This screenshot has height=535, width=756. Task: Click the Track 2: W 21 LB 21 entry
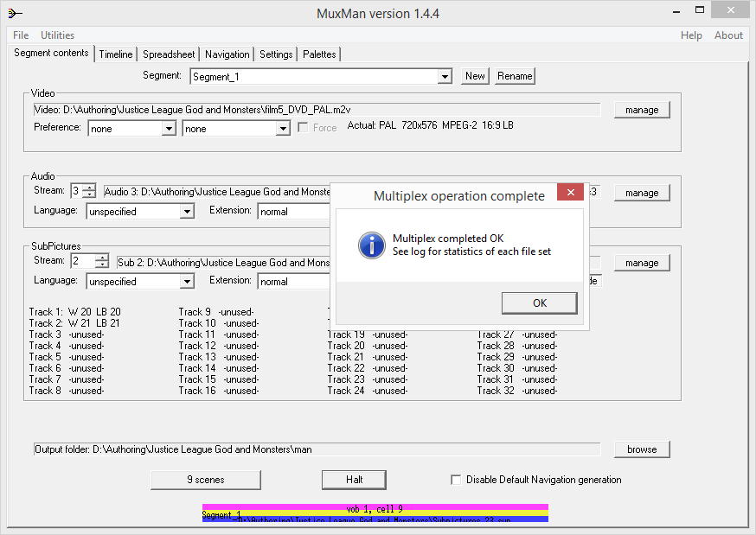pos(74,323)
